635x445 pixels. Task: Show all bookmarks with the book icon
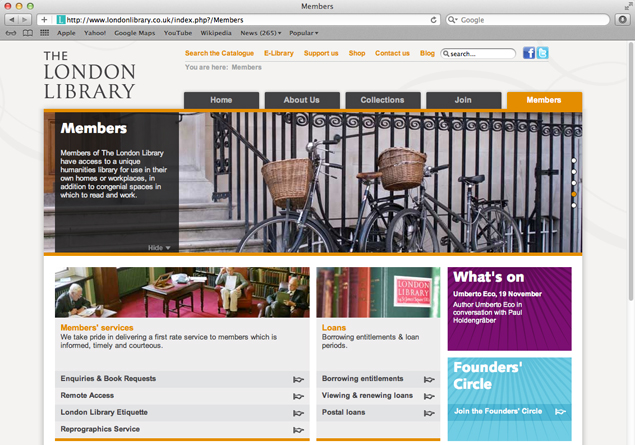28,33
